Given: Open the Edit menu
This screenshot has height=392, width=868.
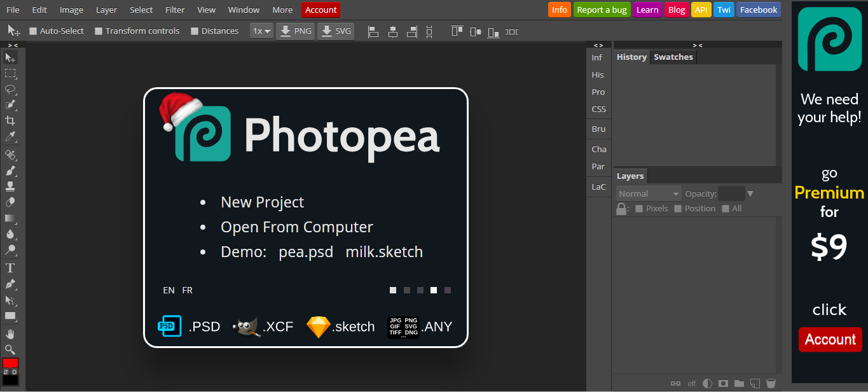Looking at the screenshot, I should click(x=39, y=10).
